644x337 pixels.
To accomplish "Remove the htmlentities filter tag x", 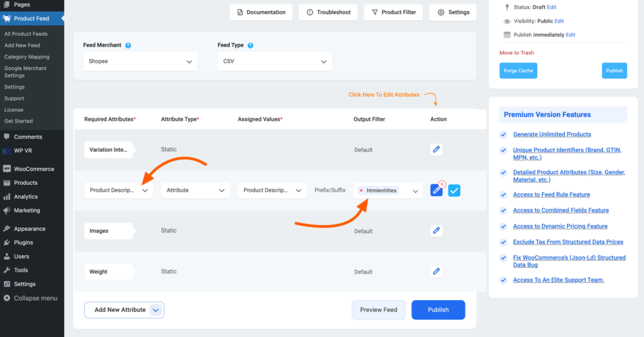I will click(x=361, y=191).
